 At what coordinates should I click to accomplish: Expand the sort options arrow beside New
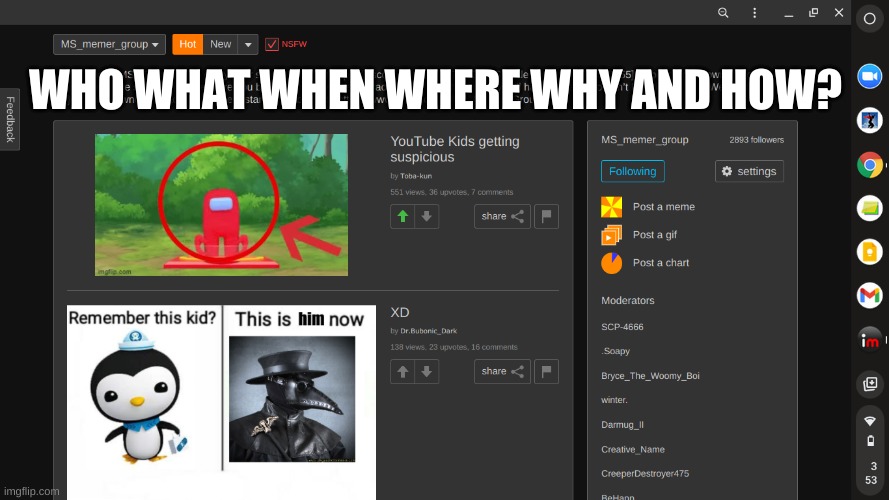click(248, 44)
